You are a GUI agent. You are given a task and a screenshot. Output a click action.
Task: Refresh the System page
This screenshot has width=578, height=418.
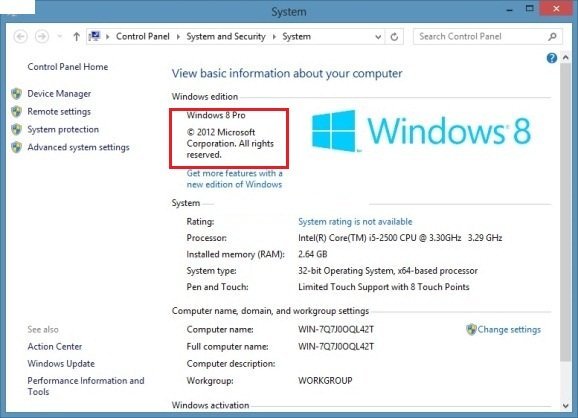tap(394, 36)
